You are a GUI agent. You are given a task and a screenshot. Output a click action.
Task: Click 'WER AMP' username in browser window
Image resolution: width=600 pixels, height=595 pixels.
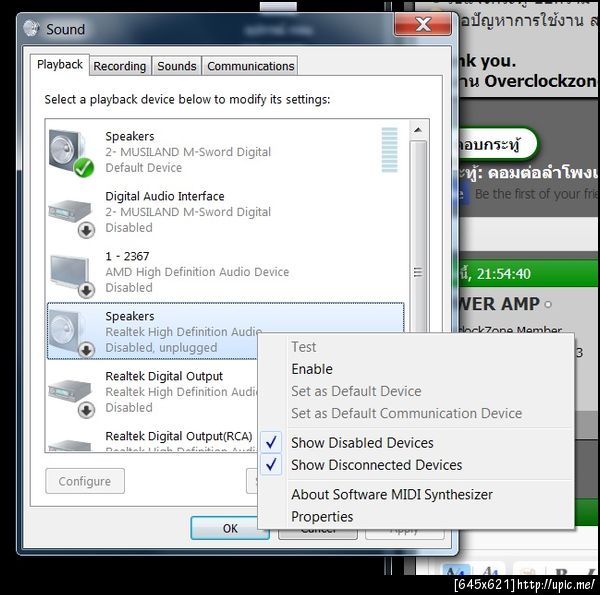tap(500, 304)
